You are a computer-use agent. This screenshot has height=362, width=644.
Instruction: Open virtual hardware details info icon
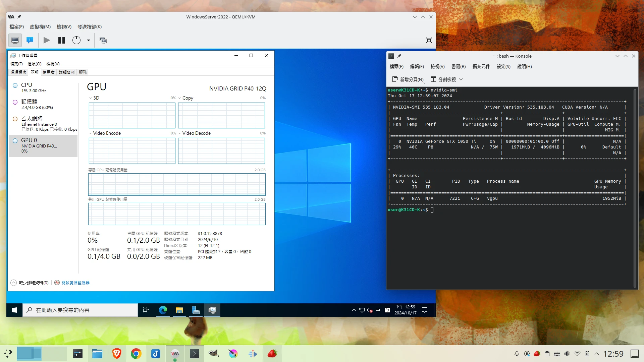click(x=30, y=40)
